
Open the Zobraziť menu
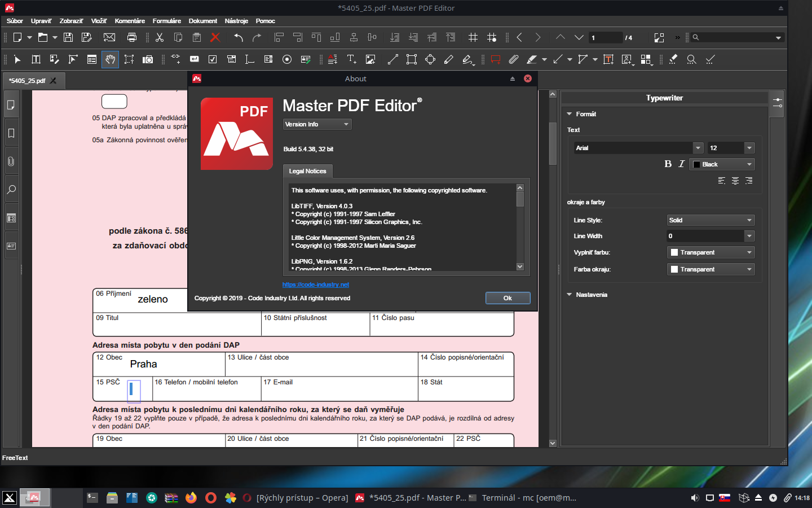pos(71,21)
